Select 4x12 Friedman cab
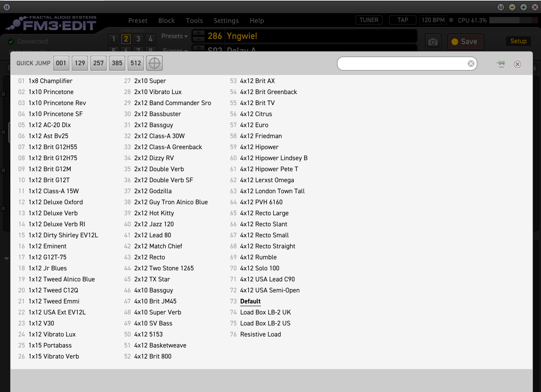 pyautogui.click(x=261, y=136)
